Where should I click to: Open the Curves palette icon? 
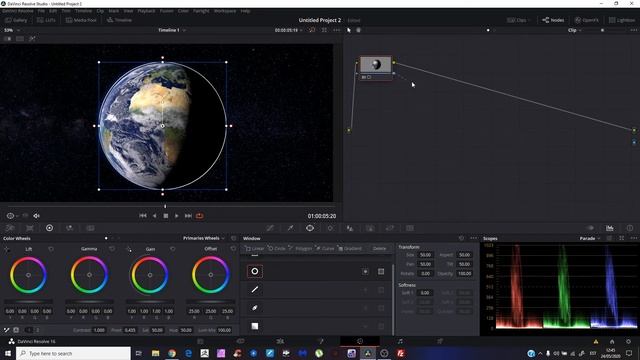click(x=270, y=228)
